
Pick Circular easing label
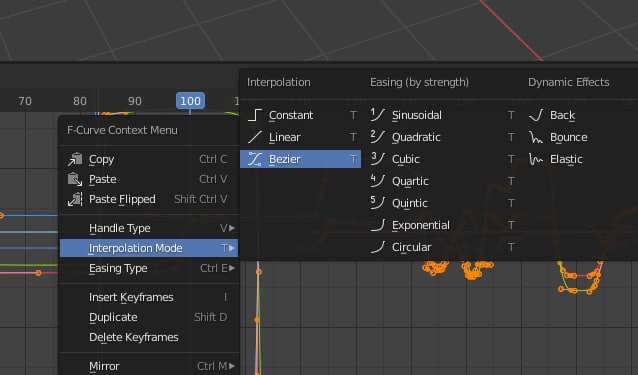(x=411, y=247)
